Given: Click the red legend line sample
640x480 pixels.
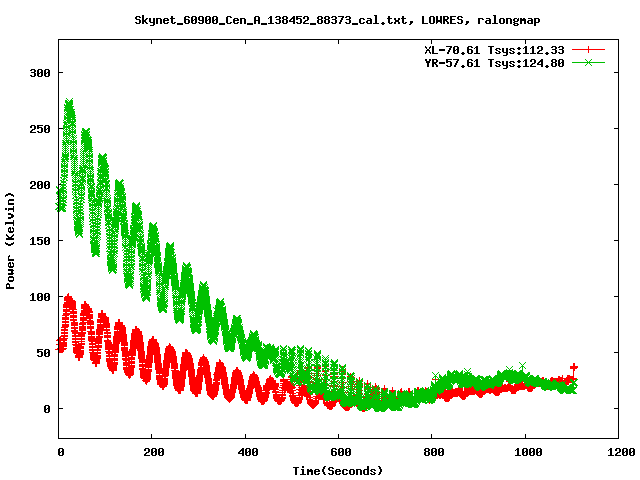Looking at the screenshot, I should tap(588, 50).
